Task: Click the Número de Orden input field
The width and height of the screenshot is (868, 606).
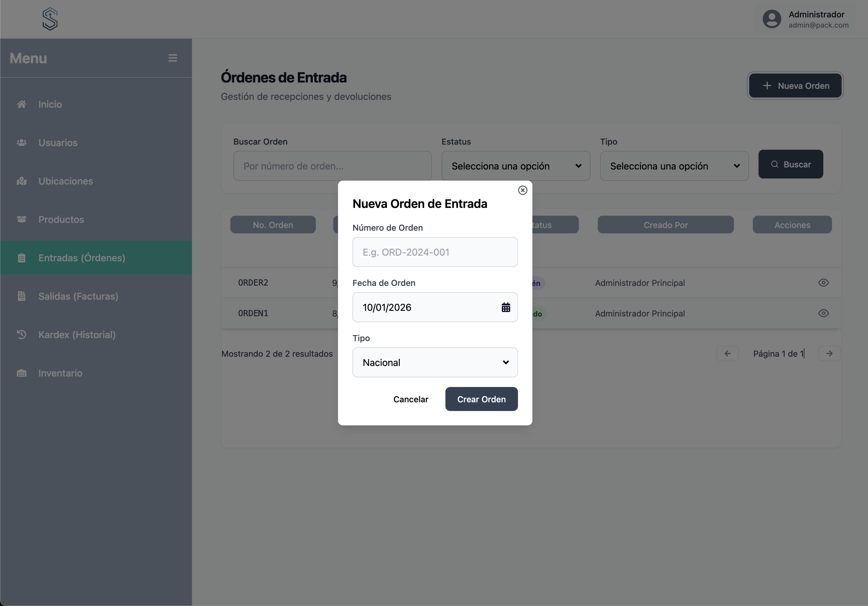Action: click(435, 252)
